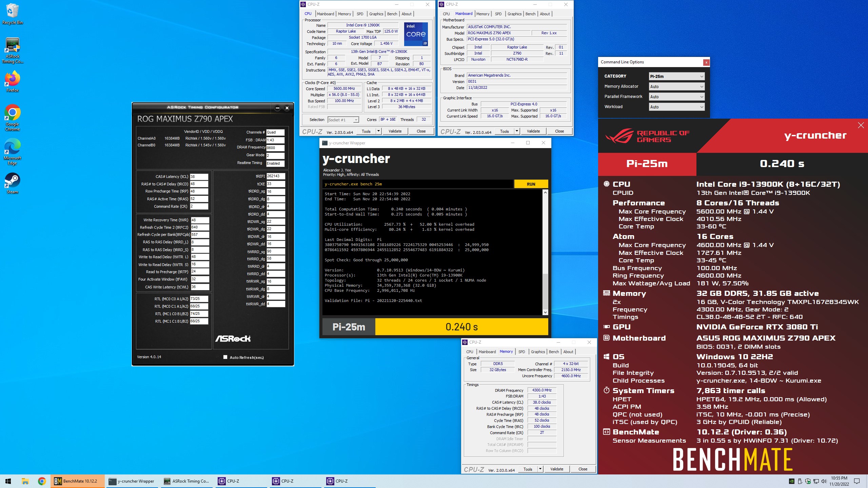Open the Recycle Bin desktop icon
This screenshot has height=488, width=868.
(x=13, y=14)
